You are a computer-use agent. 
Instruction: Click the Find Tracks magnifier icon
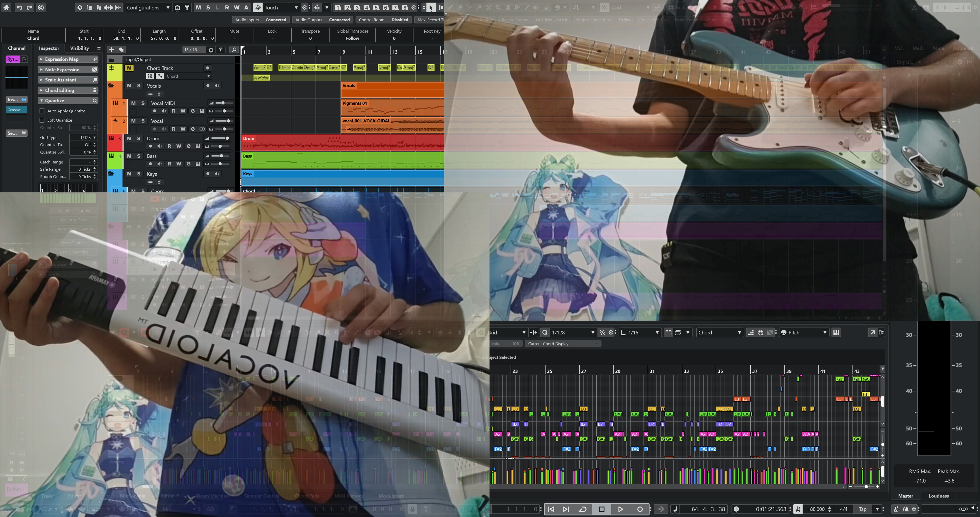click(x=234, y=50)
